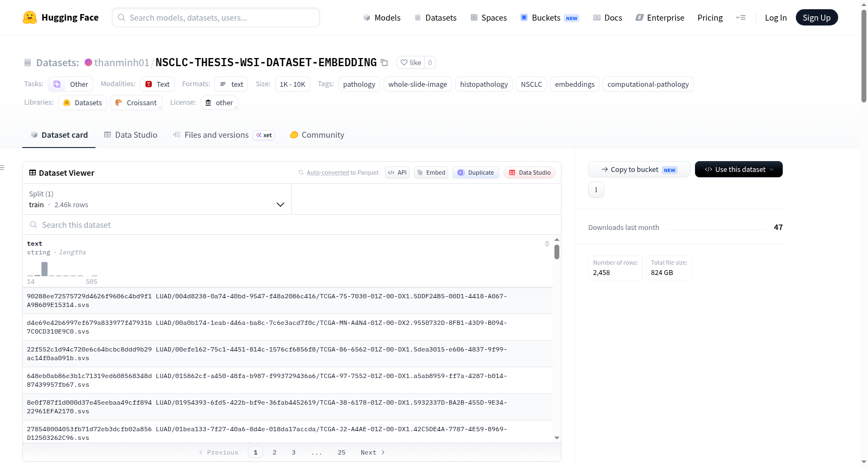Click the computational-pathology tag
868x467 pixels.
click(648, 84)
